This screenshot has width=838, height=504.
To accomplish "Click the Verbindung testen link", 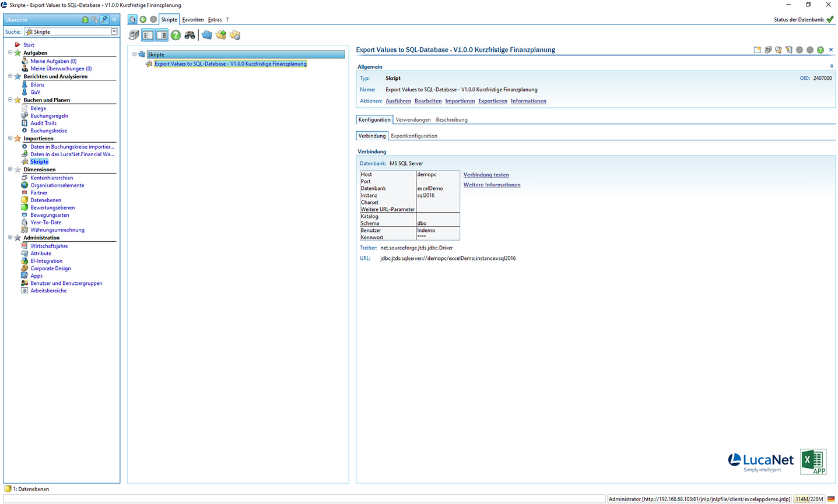I will pos(486,175).
